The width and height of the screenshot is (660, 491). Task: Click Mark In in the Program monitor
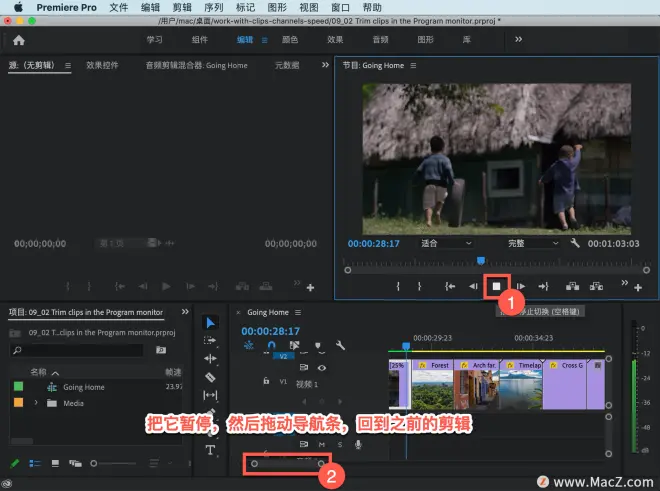(398, 286)
